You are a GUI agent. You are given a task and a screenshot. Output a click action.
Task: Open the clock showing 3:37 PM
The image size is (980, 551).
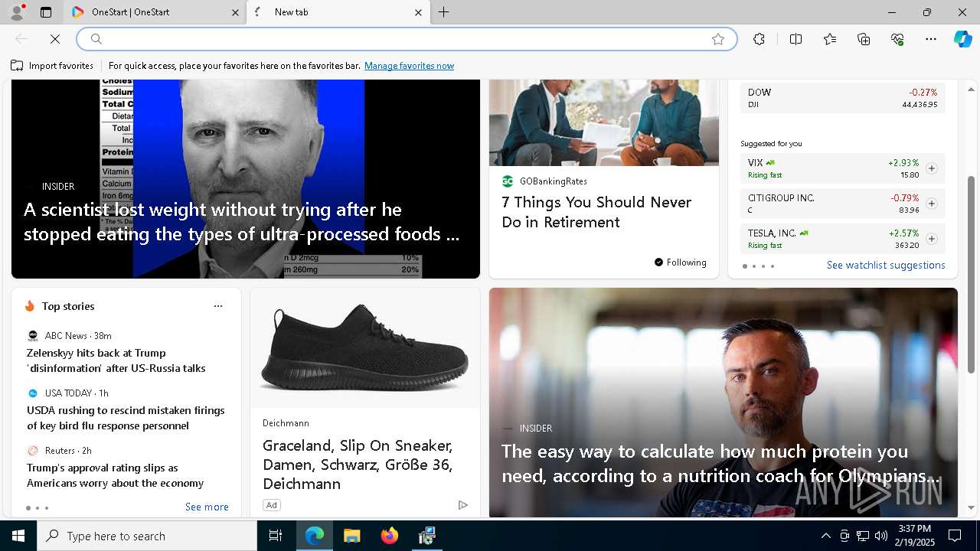tap(914, 536)
